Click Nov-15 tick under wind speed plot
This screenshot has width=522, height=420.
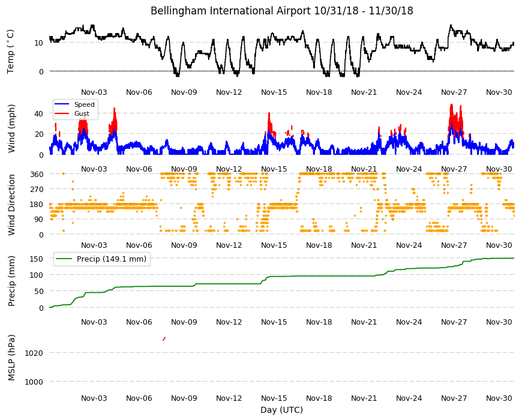coord(274,169)
